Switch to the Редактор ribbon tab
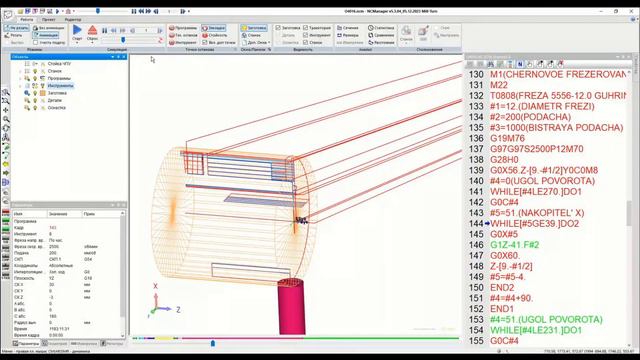The image size is (640, 360). coord(73,20)
